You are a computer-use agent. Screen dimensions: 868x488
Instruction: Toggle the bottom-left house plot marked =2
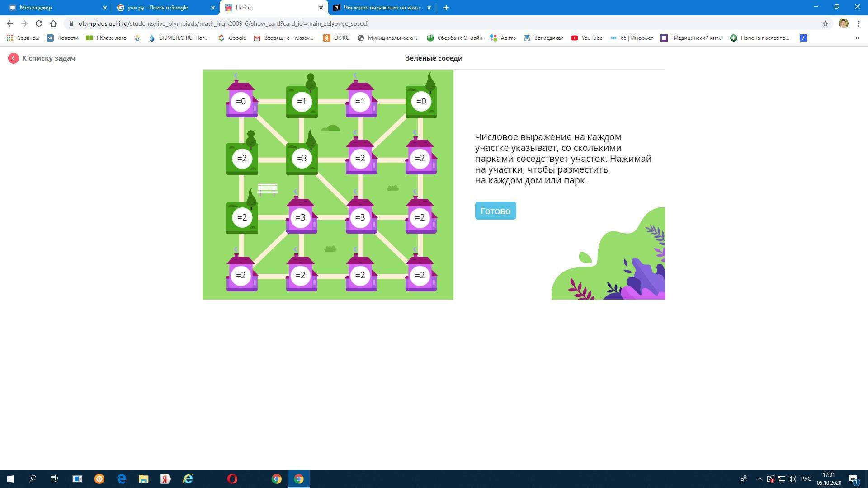coord(241,276)
